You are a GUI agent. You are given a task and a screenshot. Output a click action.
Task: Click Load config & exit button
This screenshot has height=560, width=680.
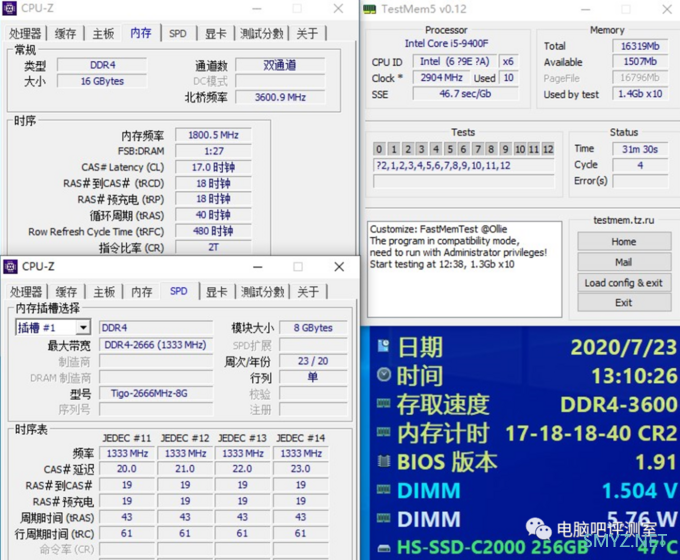tap(624, 283)
